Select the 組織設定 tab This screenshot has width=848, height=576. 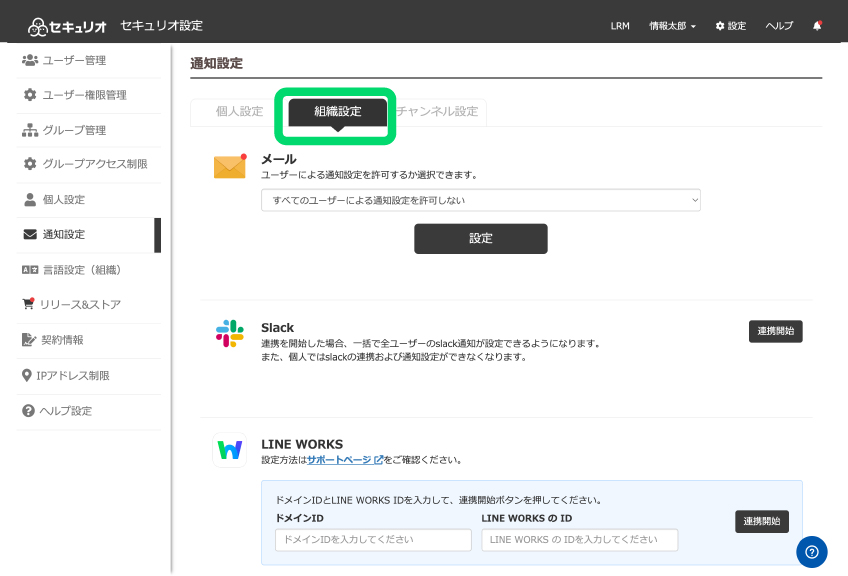pyautogui.click(x=337, y=111)
